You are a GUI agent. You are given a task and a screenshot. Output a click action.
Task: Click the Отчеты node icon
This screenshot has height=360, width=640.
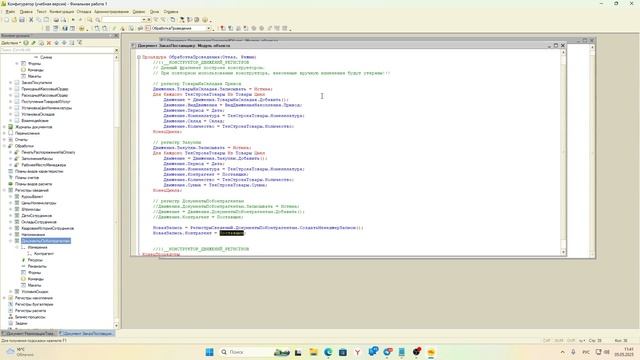(11, 140)
